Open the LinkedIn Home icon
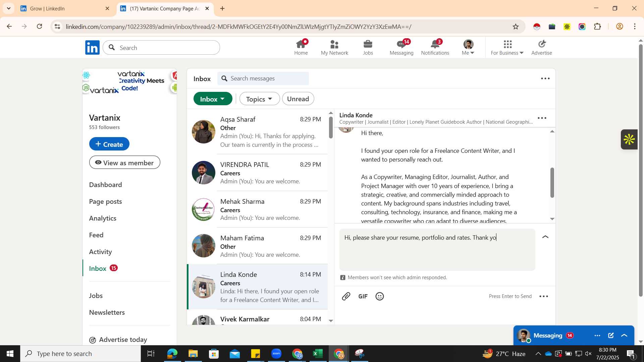This screenshot has height=362, width=644. point(301,47)
